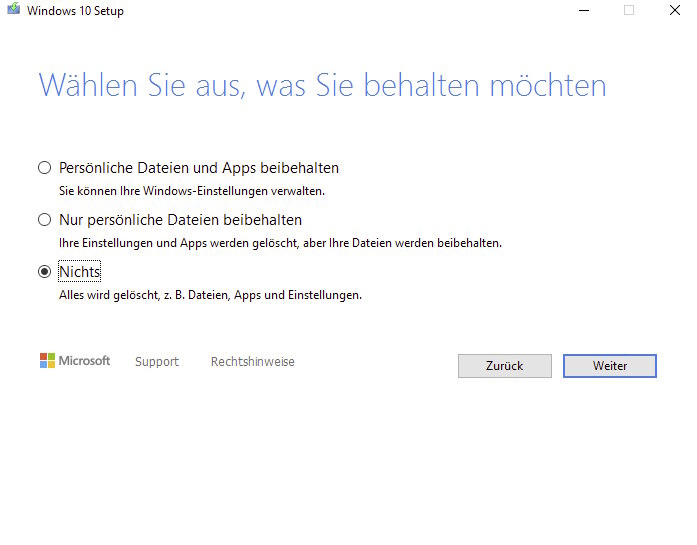
Task: Minimize the Windows 10 Setup window
Action: [x=584, y=10]
